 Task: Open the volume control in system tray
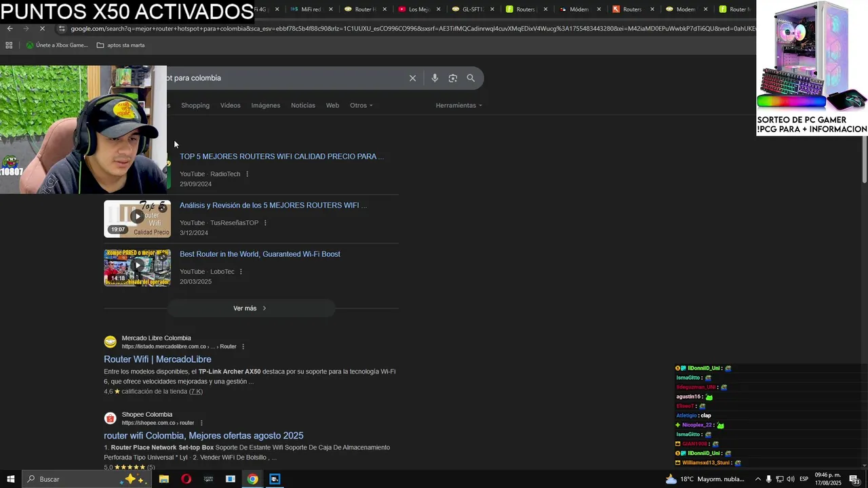click(x=791, y=479)
